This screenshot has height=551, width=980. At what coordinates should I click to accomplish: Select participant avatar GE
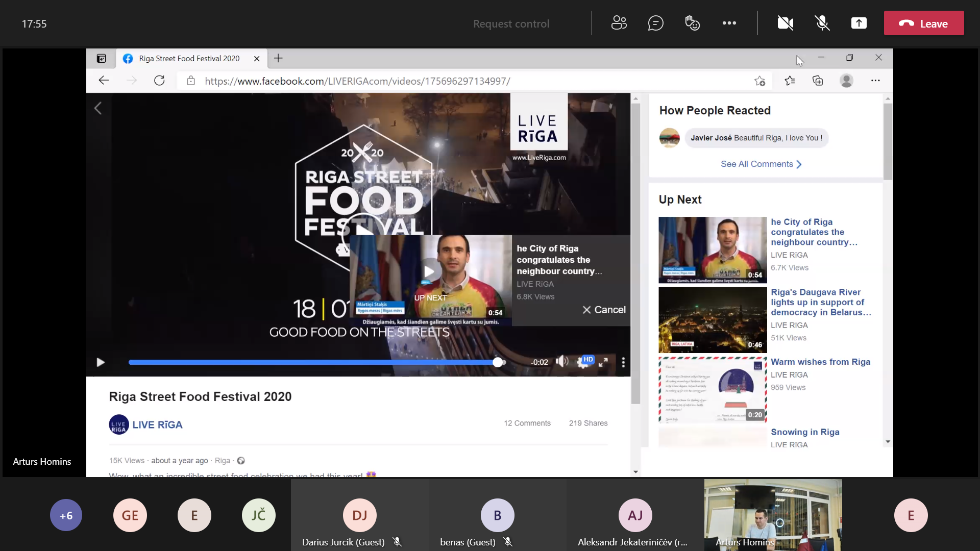[x=130, y=515]
